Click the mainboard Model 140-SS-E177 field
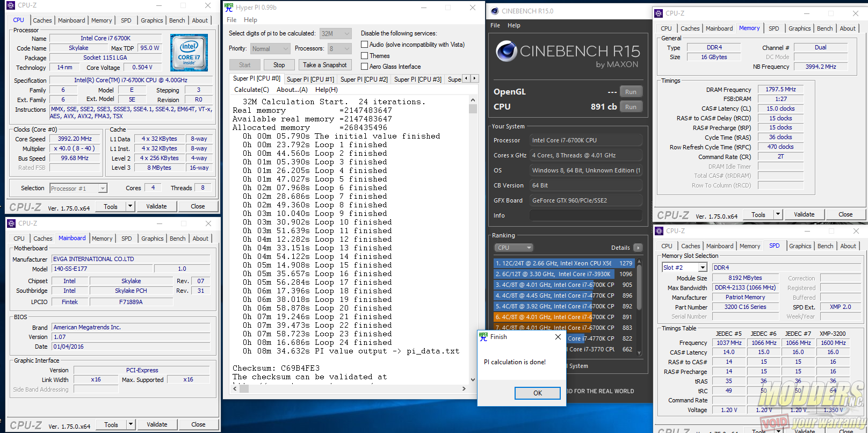 point(102,269)
